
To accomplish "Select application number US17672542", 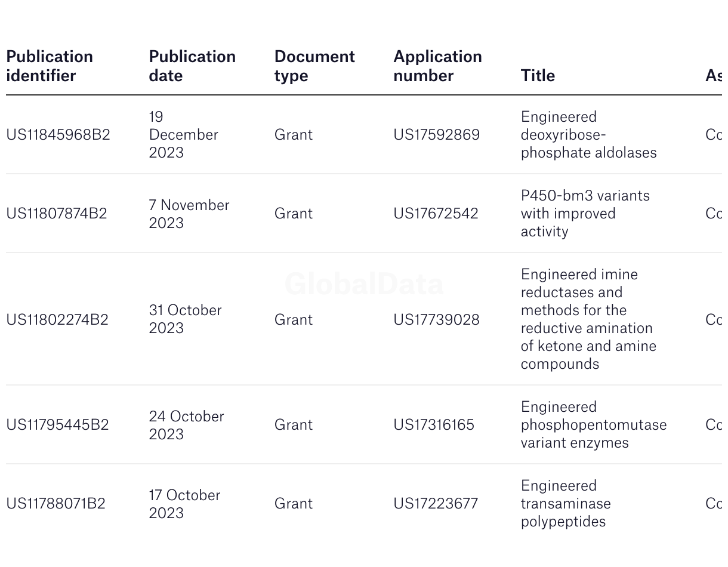I will click(x=436, y=213).
